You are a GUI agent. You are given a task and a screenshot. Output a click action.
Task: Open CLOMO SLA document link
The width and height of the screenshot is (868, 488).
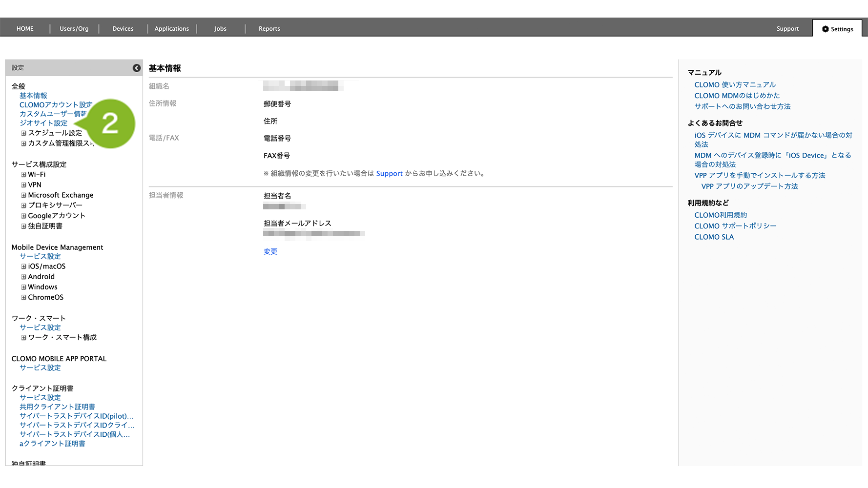[x=714, y=237]
